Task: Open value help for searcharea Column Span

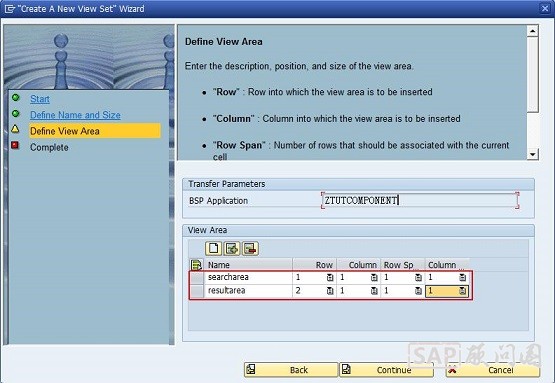Action: pyautogui.click(x=463, y=278)
